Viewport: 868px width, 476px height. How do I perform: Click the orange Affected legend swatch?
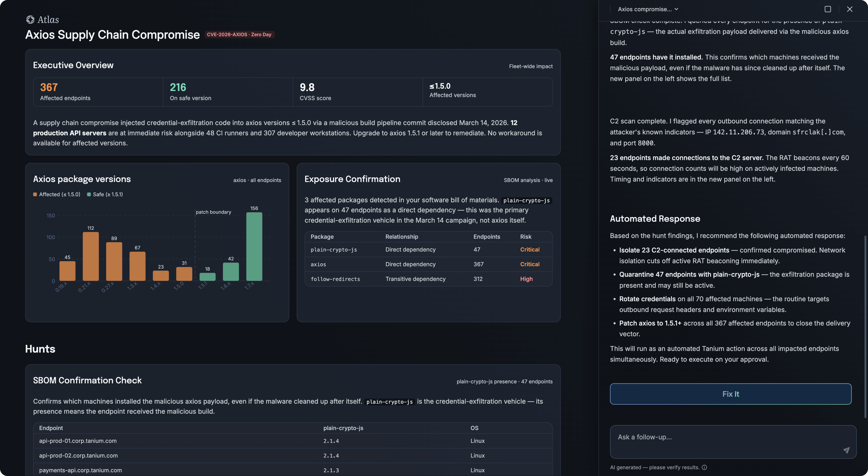click(35, 194)
